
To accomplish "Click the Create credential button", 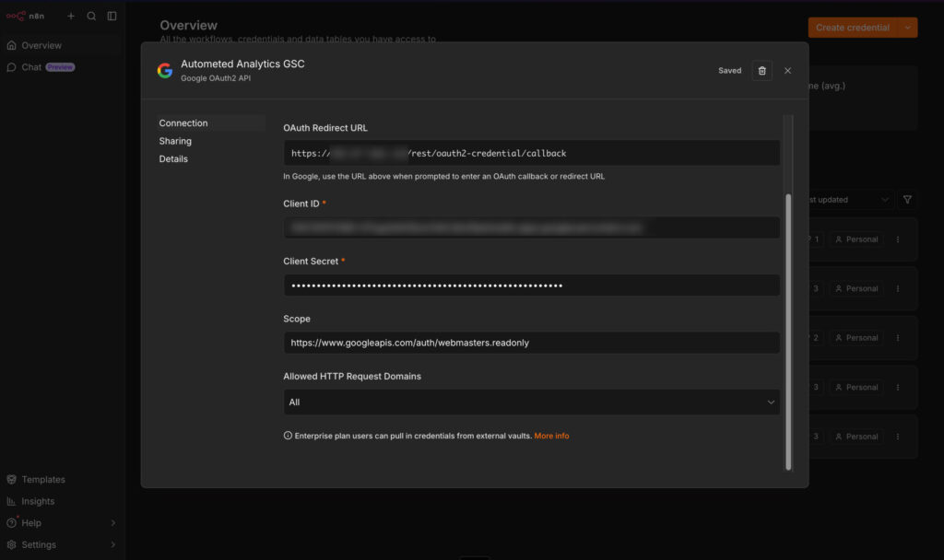I will (853, 27).
